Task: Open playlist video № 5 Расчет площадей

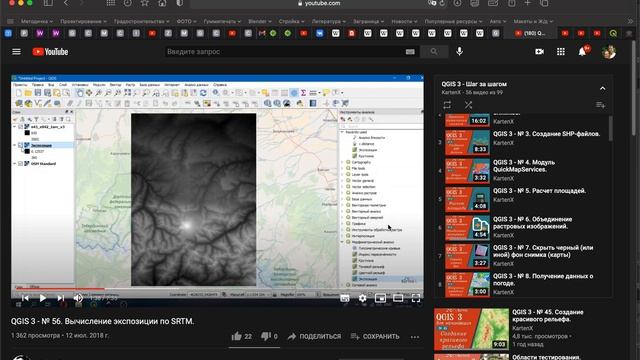Action: click(x=522, y=199)
